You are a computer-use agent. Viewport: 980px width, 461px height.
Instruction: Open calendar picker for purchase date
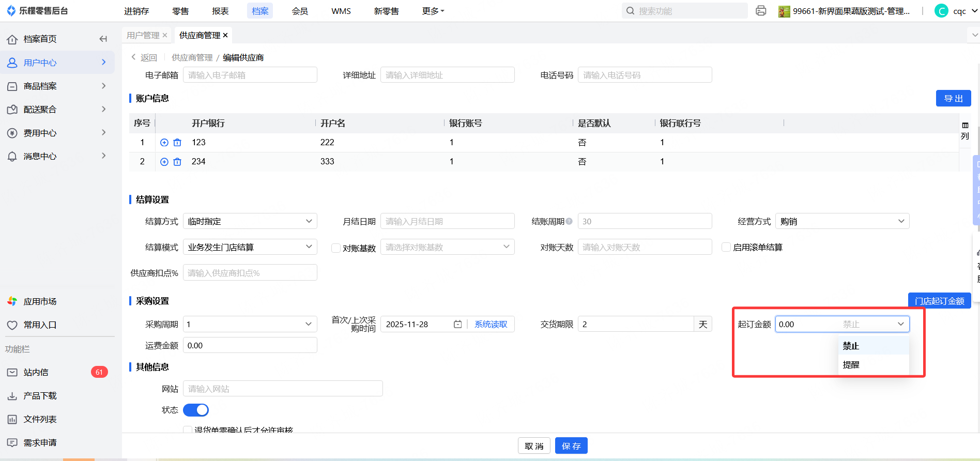pos(457,324)
